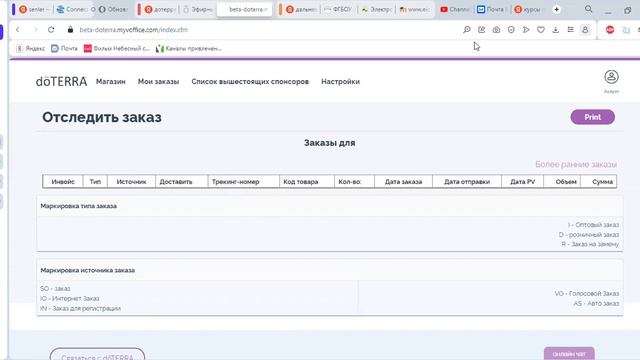640x360 pixels.
Task: Switch to the Эфирн browser tab
Action: point(198,9)
